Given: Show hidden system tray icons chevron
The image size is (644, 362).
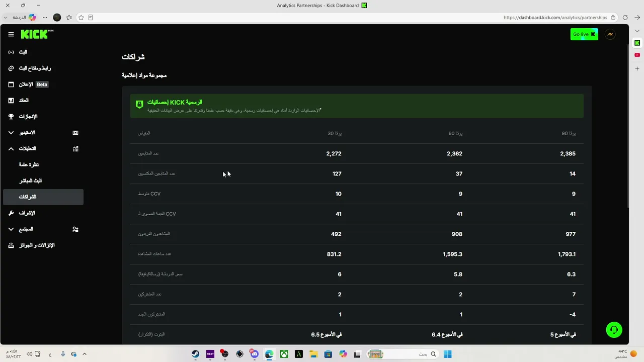Looking at the screenshot, I should [85, 354].
